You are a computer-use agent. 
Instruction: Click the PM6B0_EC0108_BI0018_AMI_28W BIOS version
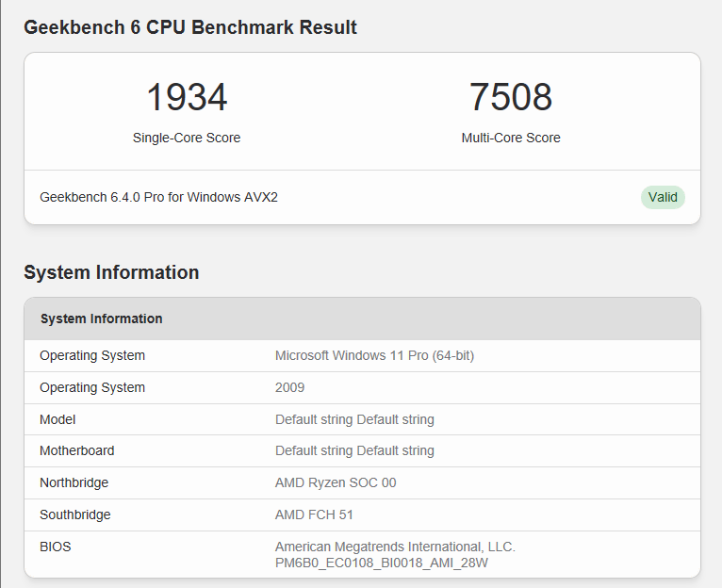tap(381, 563)
